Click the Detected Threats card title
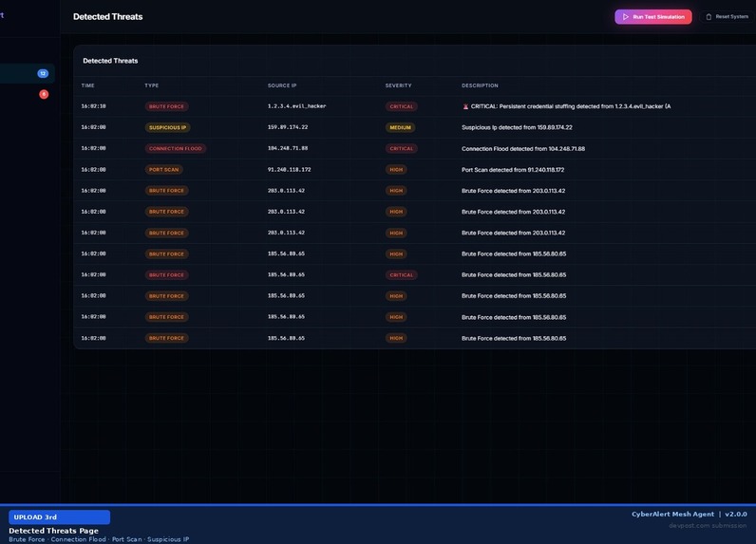Screen dimensions: 756x544 pyautogui.click(x=110, y=61)
